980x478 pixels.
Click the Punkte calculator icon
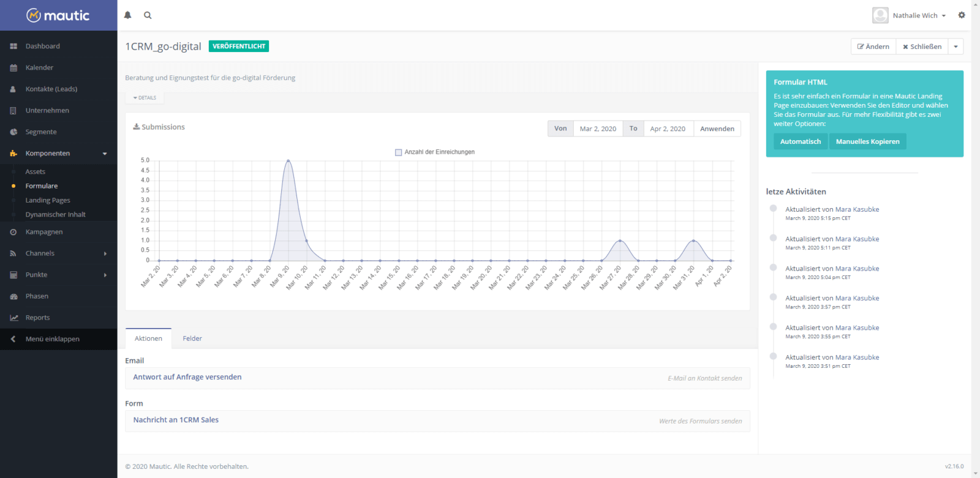point(13,275)
